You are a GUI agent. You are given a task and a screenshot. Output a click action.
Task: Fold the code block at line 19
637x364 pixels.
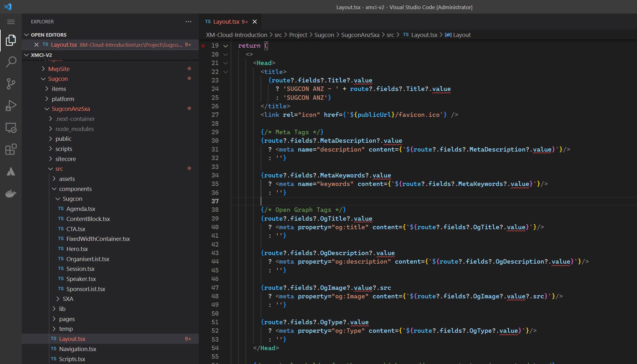pos(226,46)
